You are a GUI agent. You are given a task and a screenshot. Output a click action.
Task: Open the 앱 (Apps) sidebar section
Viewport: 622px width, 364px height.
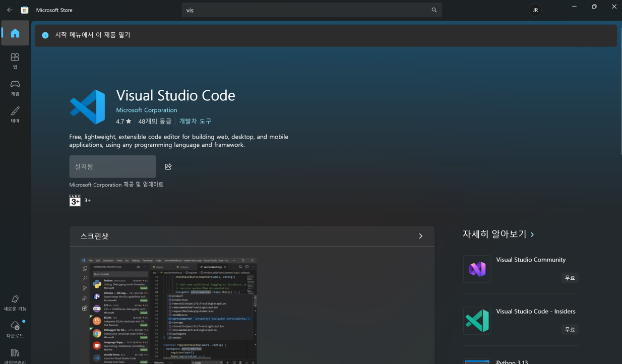coord(15,60)
